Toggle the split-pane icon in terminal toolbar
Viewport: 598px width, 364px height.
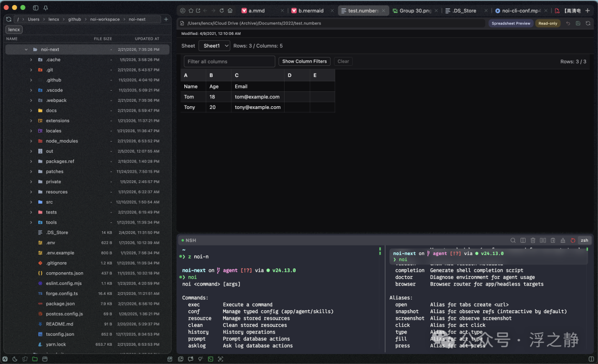pos(523,241)
